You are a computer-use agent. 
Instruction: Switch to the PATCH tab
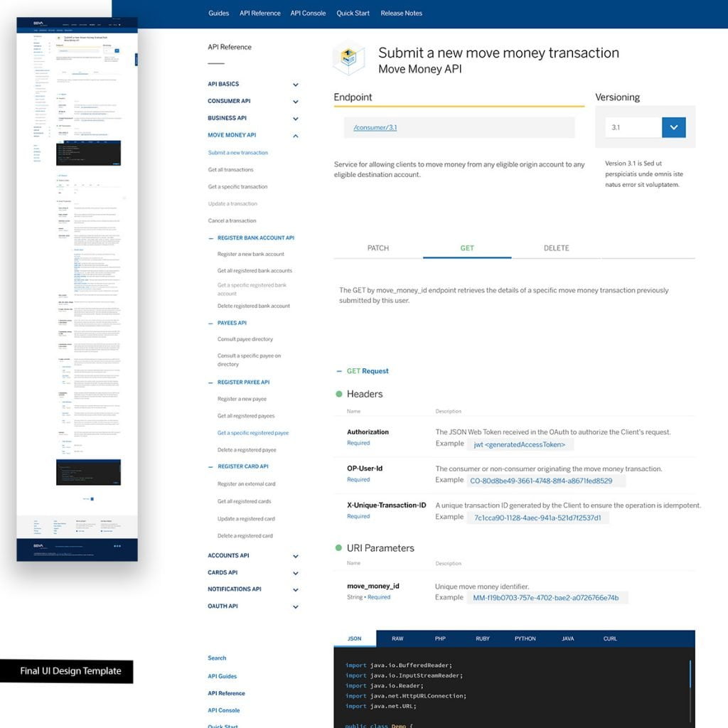pos(378,248)
